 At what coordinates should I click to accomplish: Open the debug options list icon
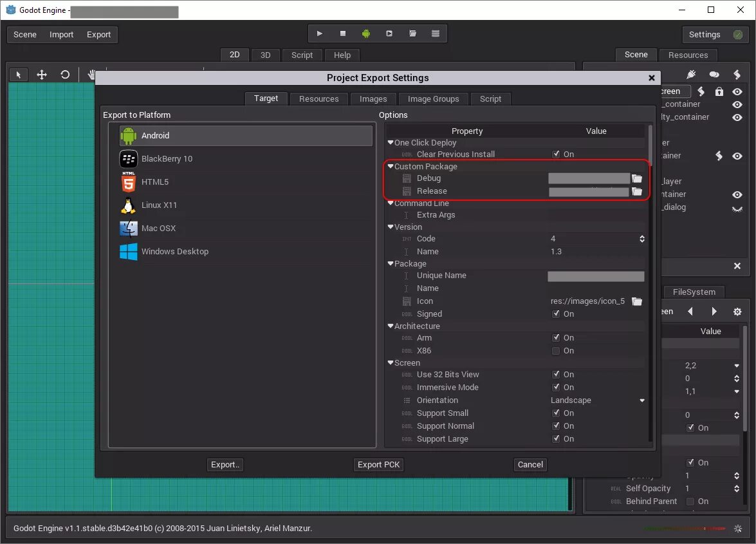coord(436,33)
